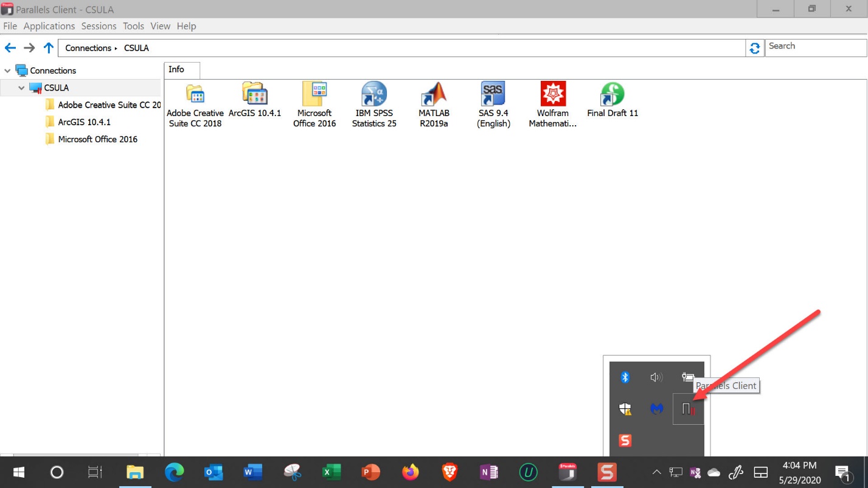Open the Sessions menu

coord(99,26)
